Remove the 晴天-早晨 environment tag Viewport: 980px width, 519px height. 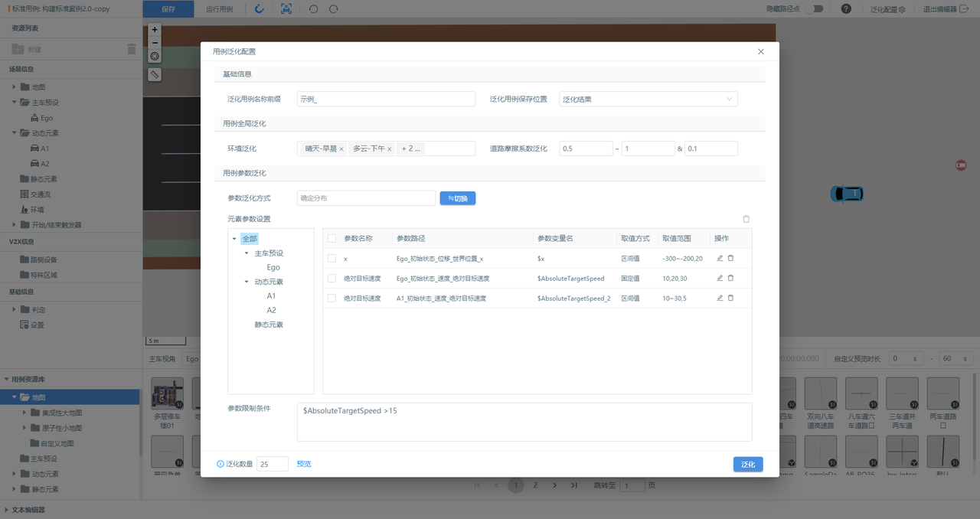pos(341,149)
